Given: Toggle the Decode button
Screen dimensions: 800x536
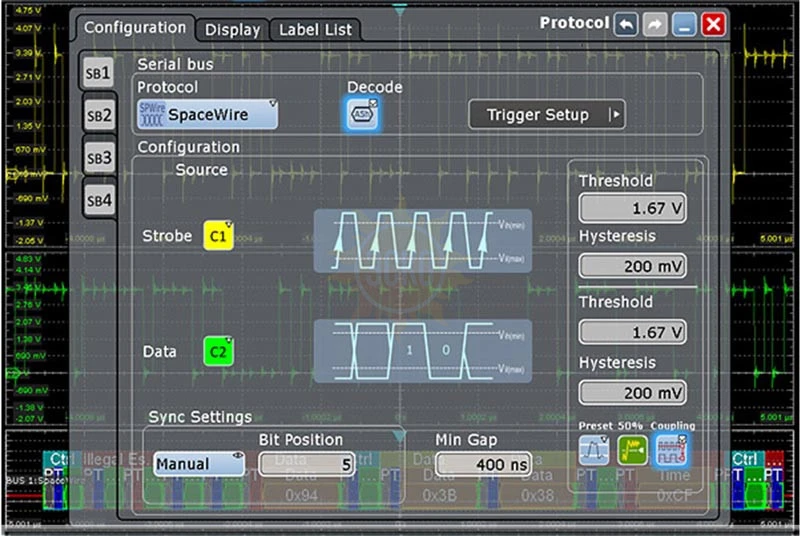Looking at the screenshot, I should (x=362, y=114).
